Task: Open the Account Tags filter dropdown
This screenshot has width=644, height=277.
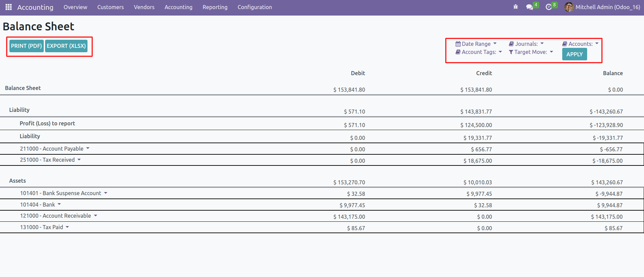Action: 479,52
